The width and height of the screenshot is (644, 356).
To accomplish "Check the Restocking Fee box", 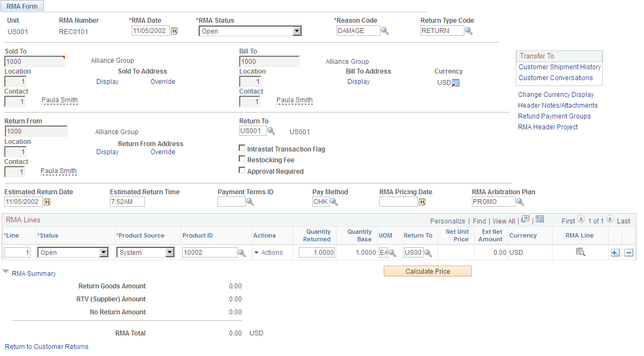I will click(242, 159).
